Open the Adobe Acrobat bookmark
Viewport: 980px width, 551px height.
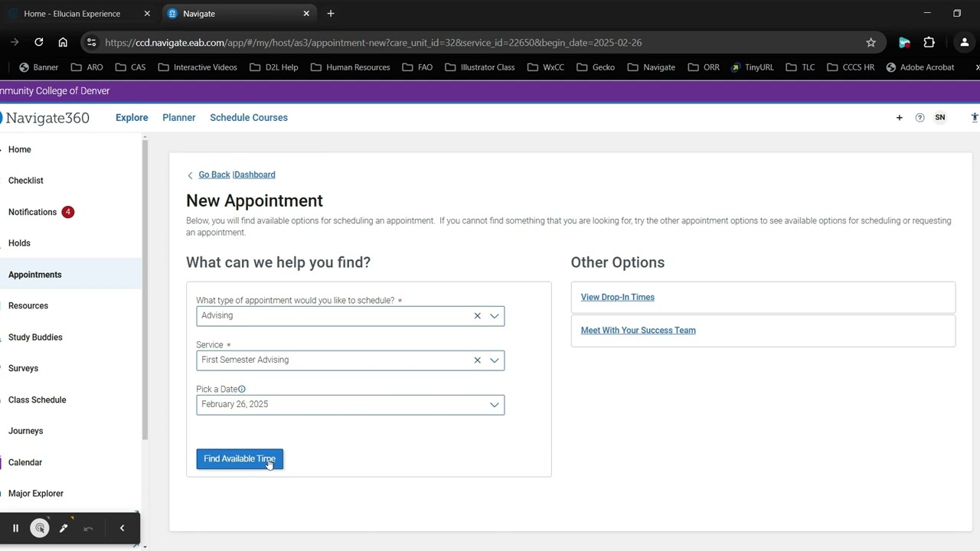coord(920,67)
